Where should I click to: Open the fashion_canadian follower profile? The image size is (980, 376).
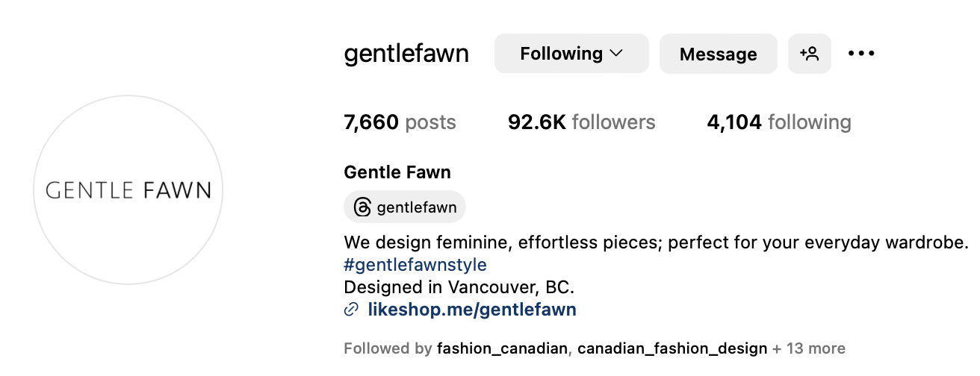(x=502, y=348)
